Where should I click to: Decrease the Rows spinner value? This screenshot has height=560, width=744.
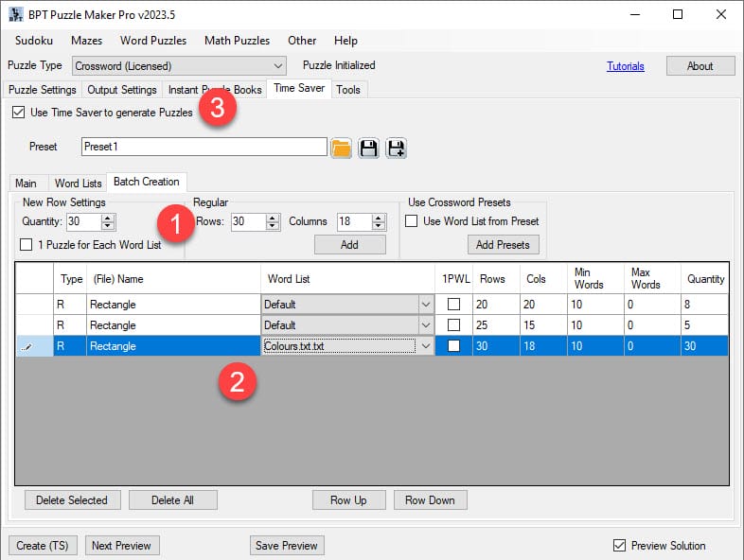[x=273, y=226]
